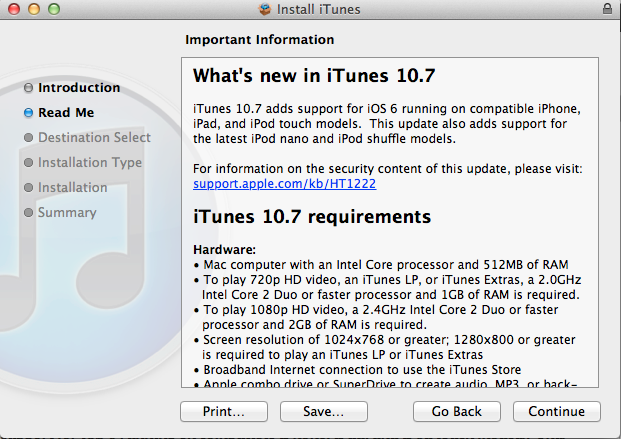Click the "Important Information" title
The height and width of the screenshot is (439, 621).
[x=259, y=40]
